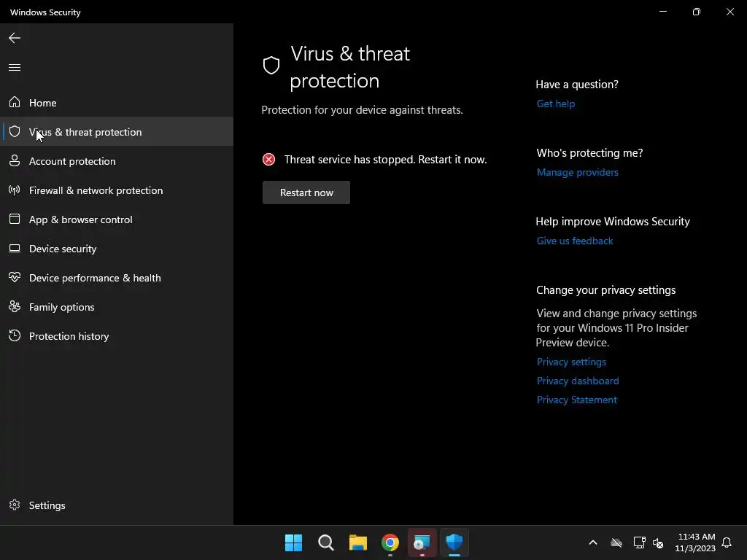This screenshot has width=747, height=560.
Task: Click the back arrow icon
Action: pos(15,38)
